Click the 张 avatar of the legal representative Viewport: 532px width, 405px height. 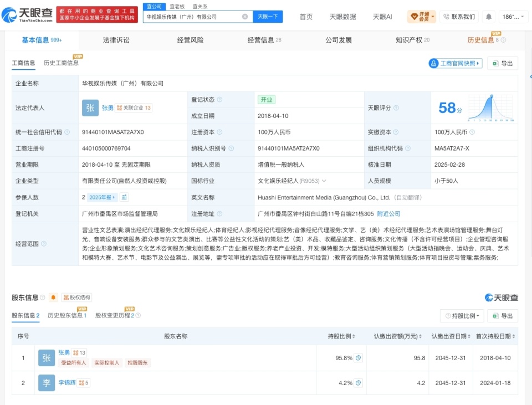point(90,108)
